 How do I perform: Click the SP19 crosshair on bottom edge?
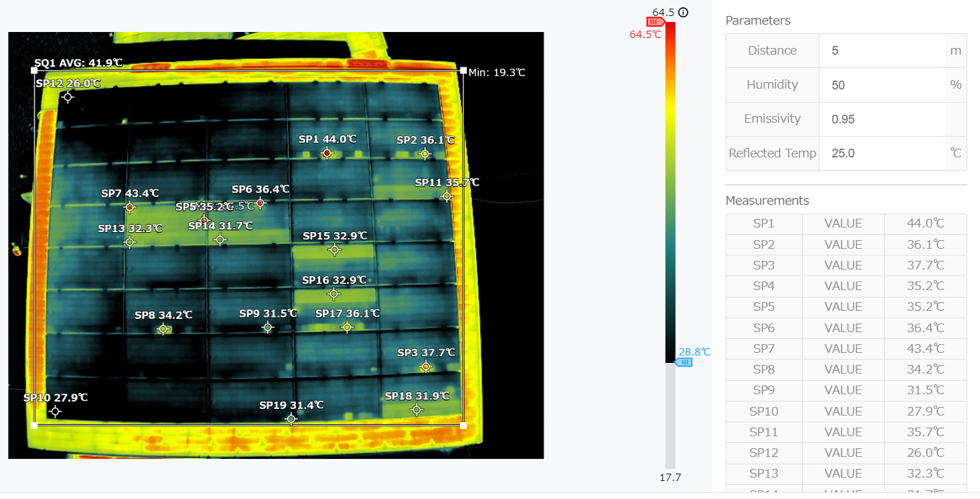coord(291,419)
